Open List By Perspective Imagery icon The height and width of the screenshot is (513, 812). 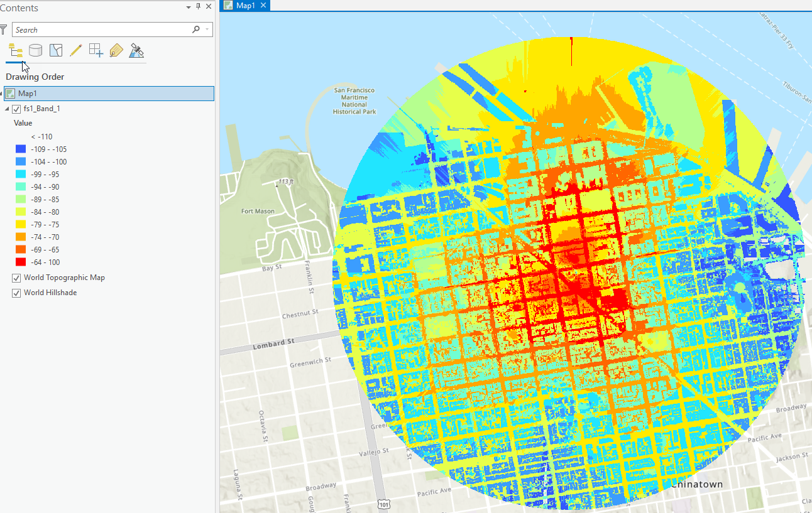tap(136, 51)
